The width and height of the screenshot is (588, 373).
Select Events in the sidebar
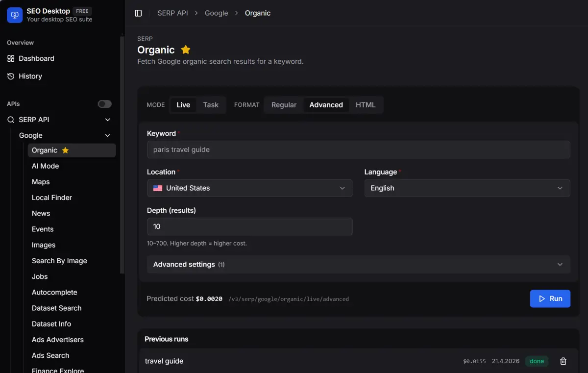(72, 229)
